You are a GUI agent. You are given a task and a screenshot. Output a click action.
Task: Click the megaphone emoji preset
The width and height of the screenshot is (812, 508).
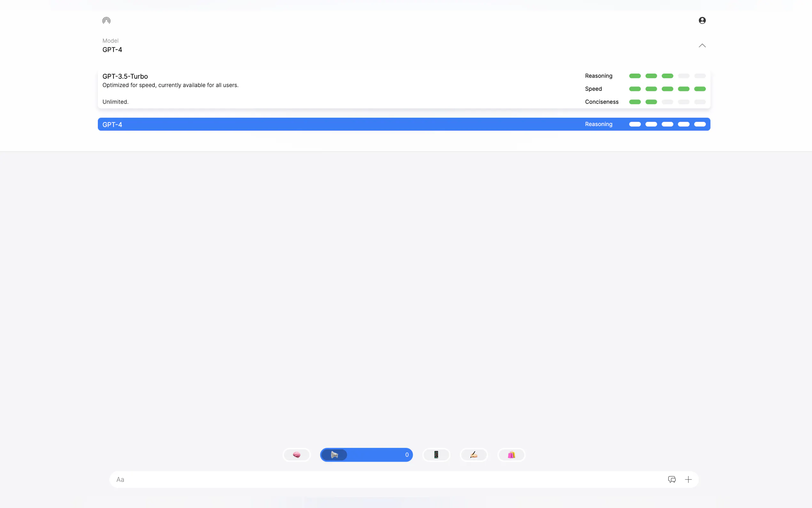(x=334, y=455)
